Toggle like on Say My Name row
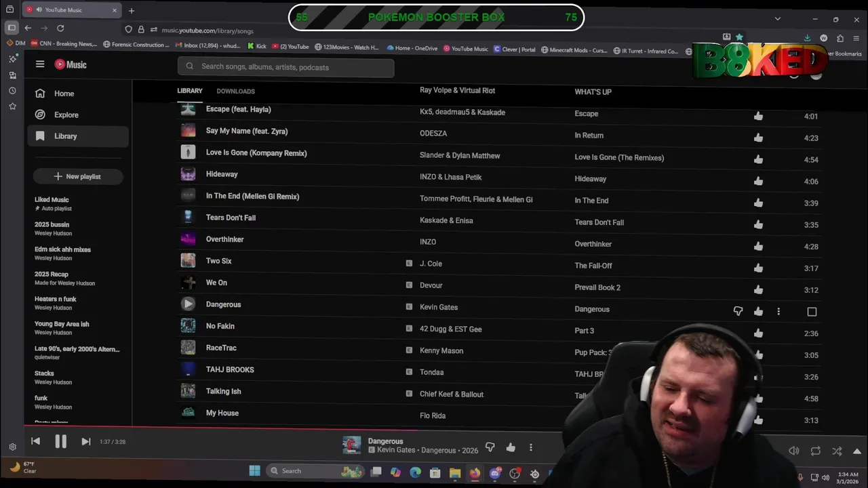The width and height of the screenshot is (868, 488). point(758,138)
